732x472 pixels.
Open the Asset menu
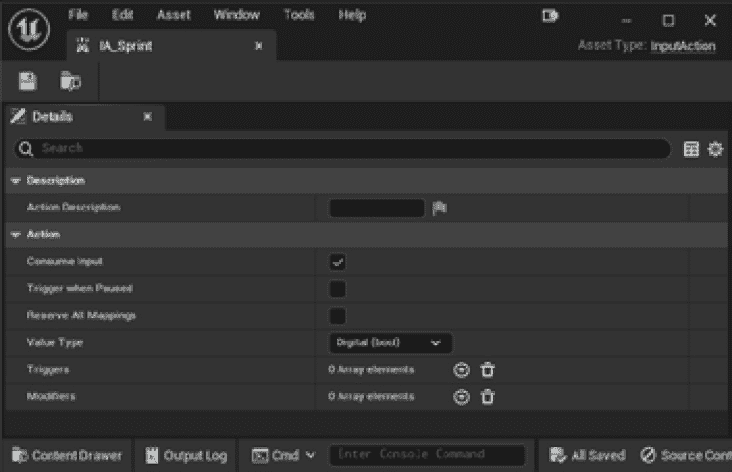tap(174, 15)
